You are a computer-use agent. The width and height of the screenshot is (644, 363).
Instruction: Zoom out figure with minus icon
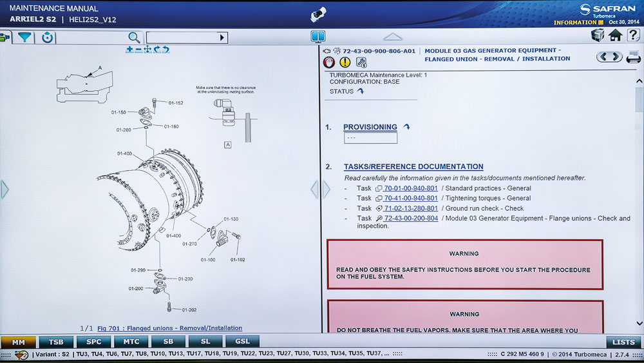click(x=138, y=50)
